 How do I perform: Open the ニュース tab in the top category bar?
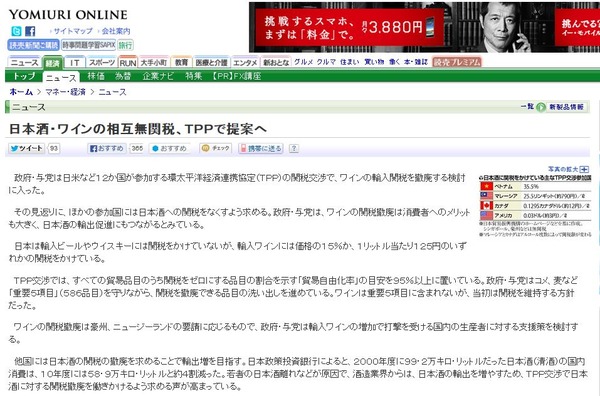pyautogui.click(x=24, y=62)
